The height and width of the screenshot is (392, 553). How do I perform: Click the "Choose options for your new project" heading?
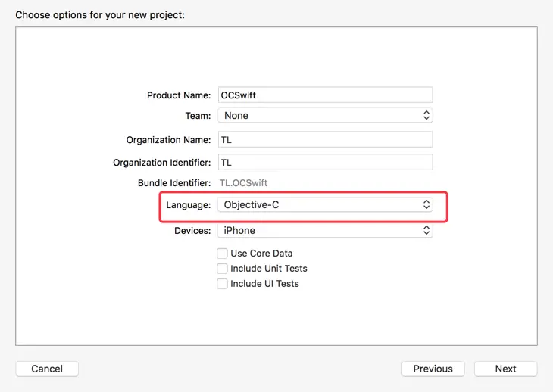(x=100, y=14)
